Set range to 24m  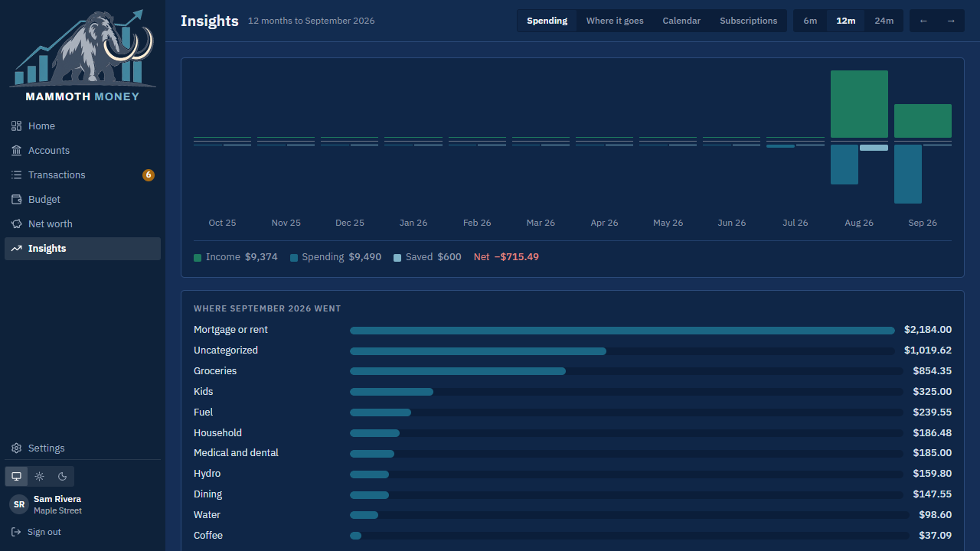click(884, 21)
